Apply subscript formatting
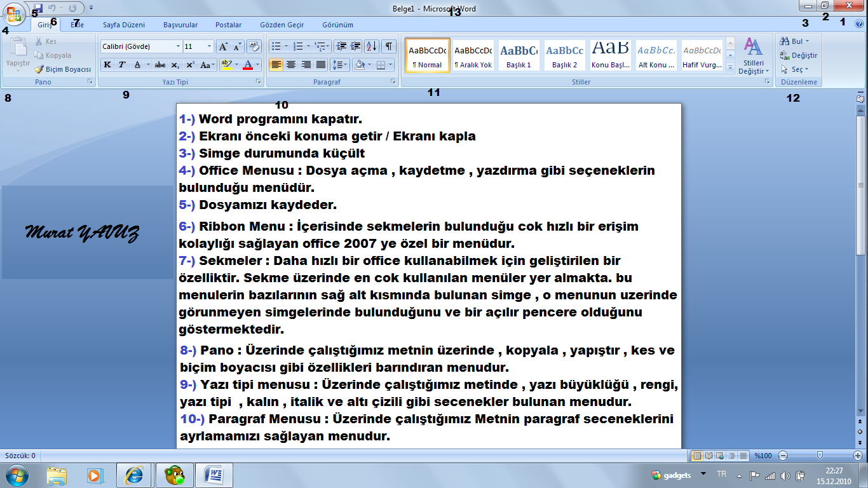Screen dimensions: 868x488 point(175,65)
